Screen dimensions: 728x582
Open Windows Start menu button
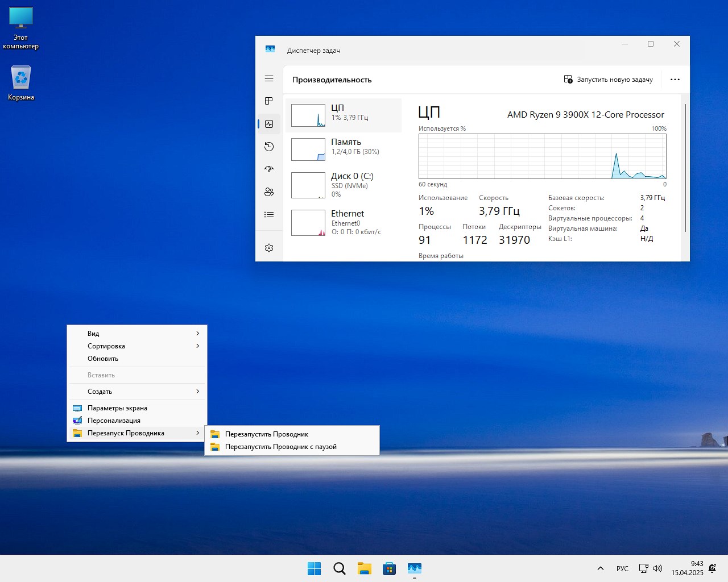pyautogui.click(x=314, y=568)
